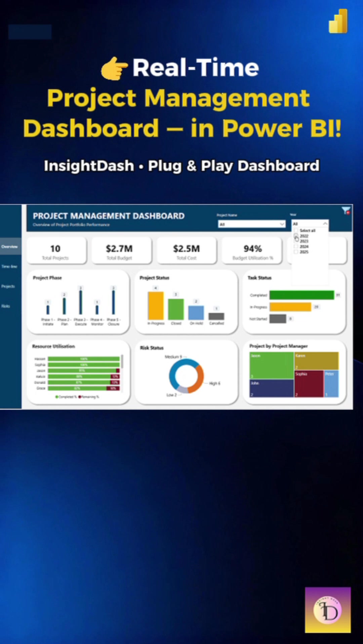Click Peter's light blue treemap tile
Viewport: 363px width, 644px height.
[x=331, y=384]
